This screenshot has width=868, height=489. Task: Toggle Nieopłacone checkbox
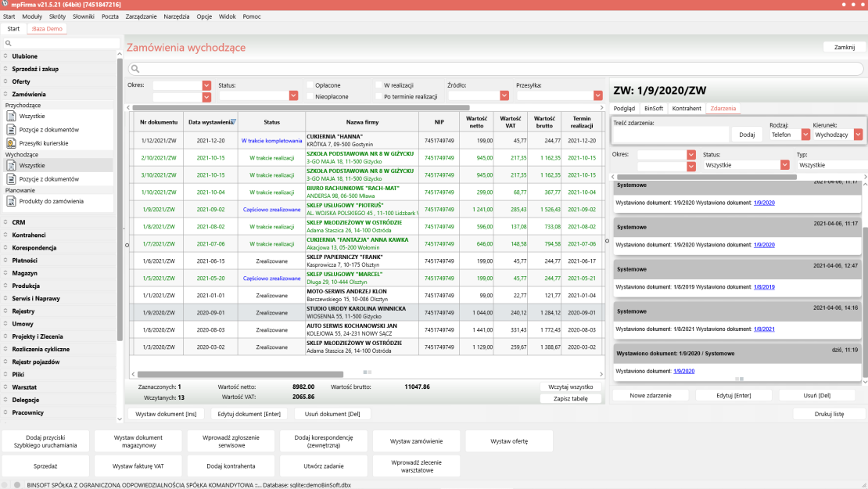click(x=310, y=96)
